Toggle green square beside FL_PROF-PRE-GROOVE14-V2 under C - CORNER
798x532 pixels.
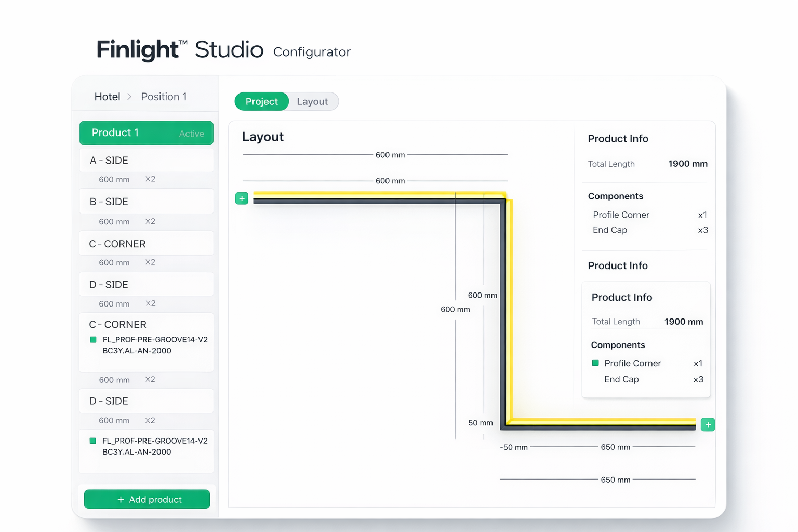click(94, 340)
